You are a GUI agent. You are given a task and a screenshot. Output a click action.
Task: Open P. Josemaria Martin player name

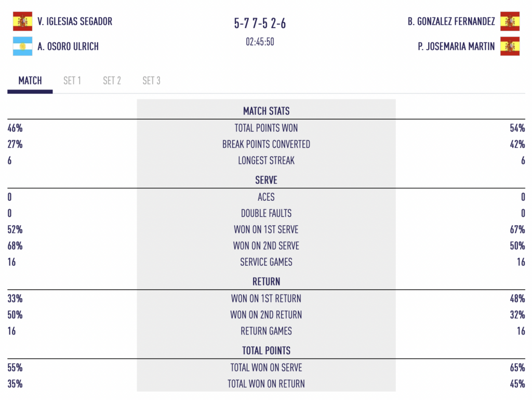[x=456, y=46]
